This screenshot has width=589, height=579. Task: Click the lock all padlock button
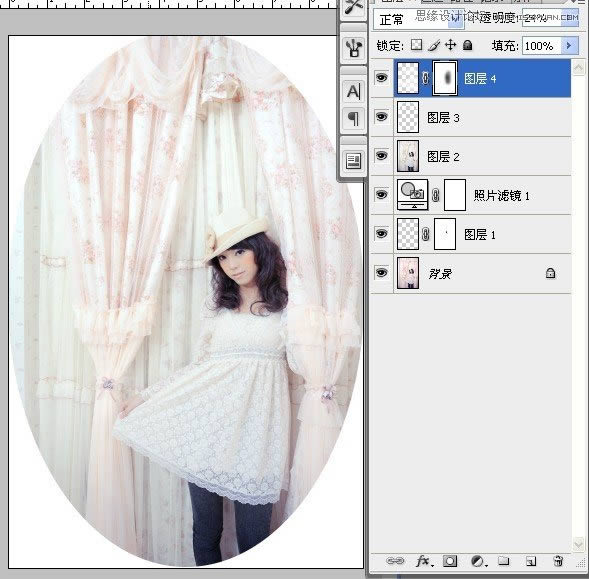[467, 45]
